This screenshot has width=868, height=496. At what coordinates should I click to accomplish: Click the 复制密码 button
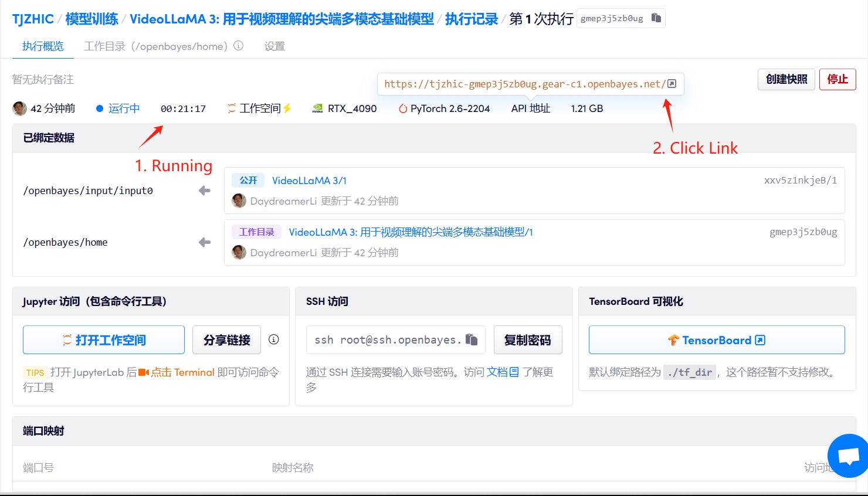pos(527,340)
